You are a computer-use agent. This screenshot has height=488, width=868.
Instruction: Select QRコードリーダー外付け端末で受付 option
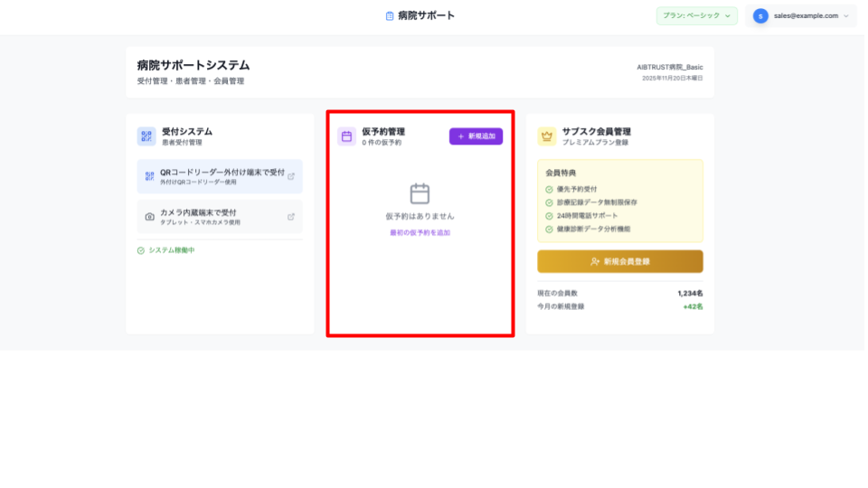(220, 176)
